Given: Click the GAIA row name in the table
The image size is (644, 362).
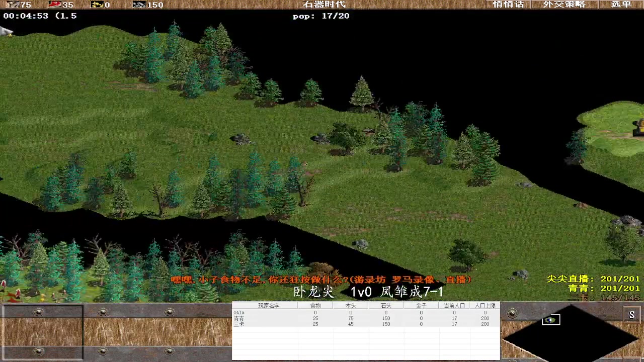Looking at the screenshot, I should (239, 313).
